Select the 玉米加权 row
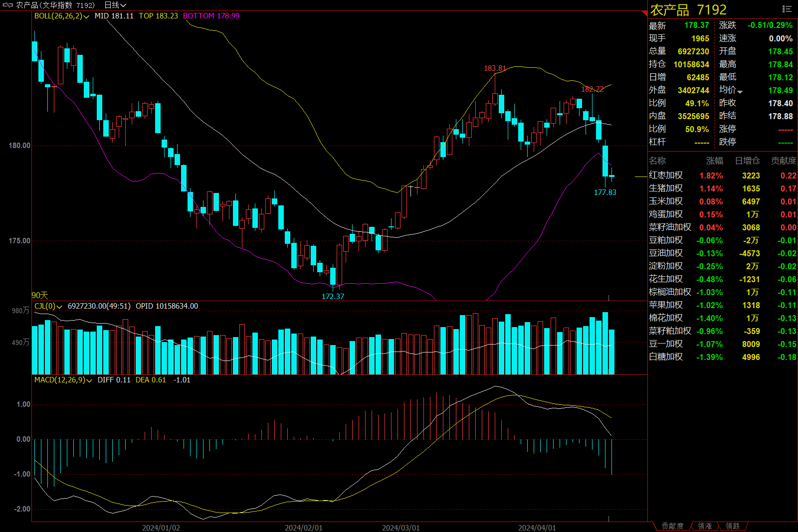The width and height of the screenshot is (798, 532). pos(723,201)
